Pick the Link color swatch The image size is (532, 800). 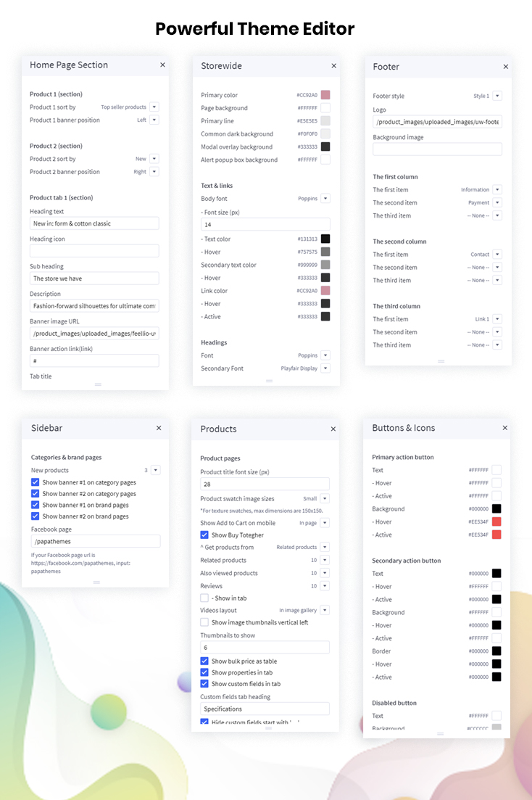(x=325, y=291)
